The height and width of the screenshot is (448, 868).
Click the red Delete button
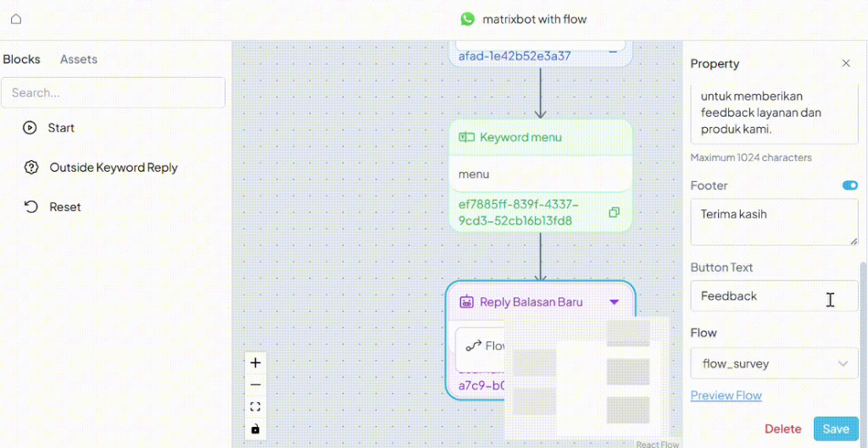click(x=782, y=429)
